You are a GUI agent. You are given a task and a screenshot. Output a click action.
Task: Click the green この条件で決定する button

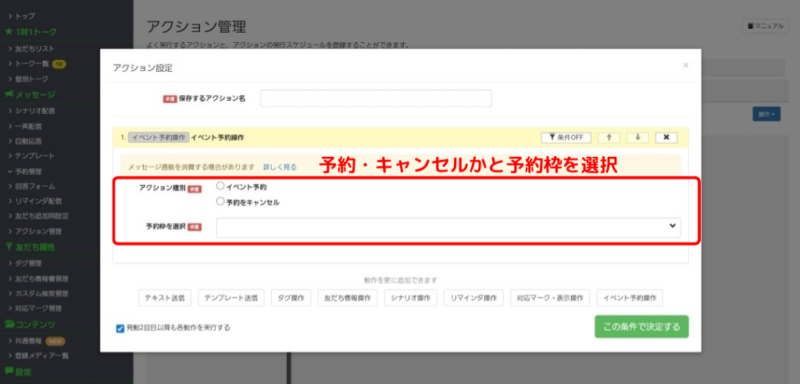click(x=641, y=326)
